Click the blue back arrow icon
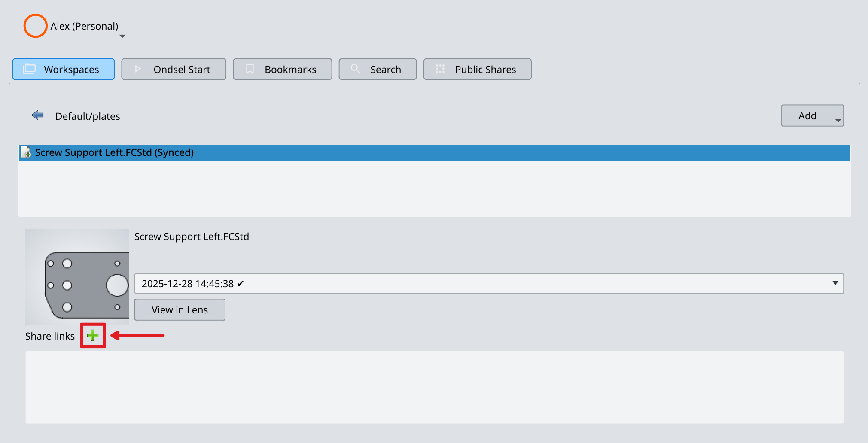 38,115
